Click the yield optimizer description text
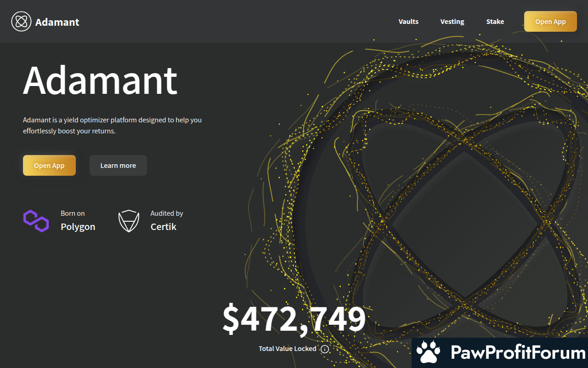588x368 pixels. click(112, 125)
